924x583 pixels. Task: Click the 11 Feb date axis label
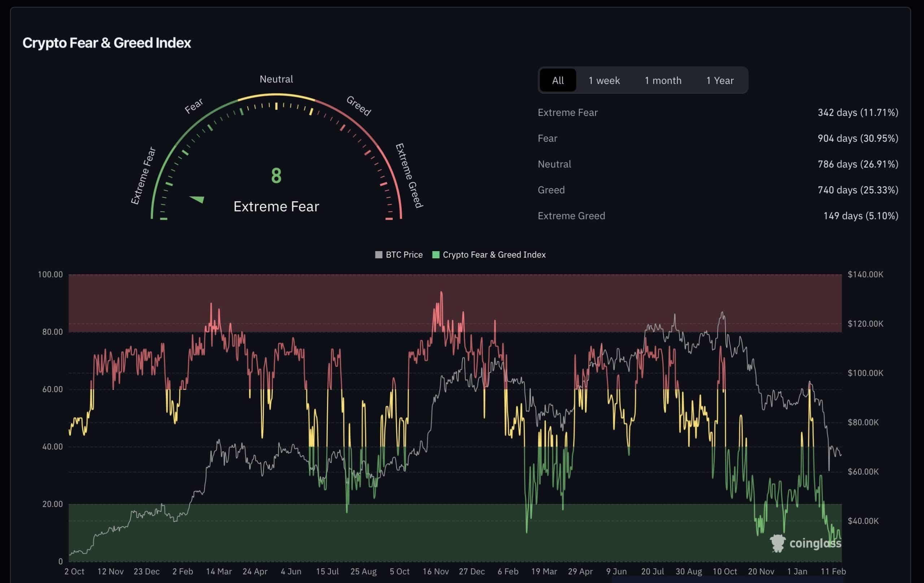[833, 571]
